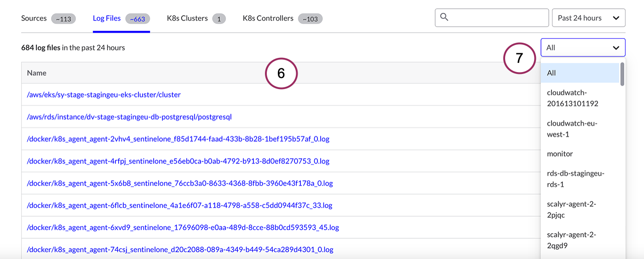Open agent-2vhv4 sentinelone log link
Screen dimensions: 644x259
point(178,139)
